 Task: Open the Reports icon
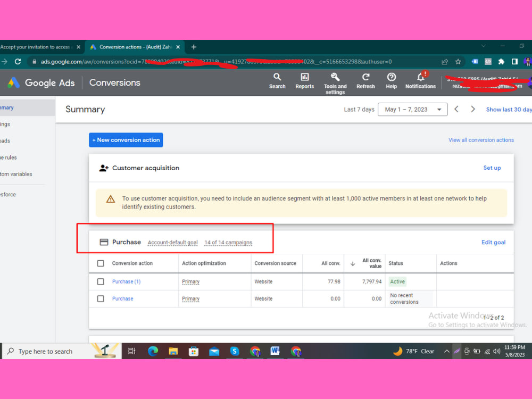coord(304,81)
